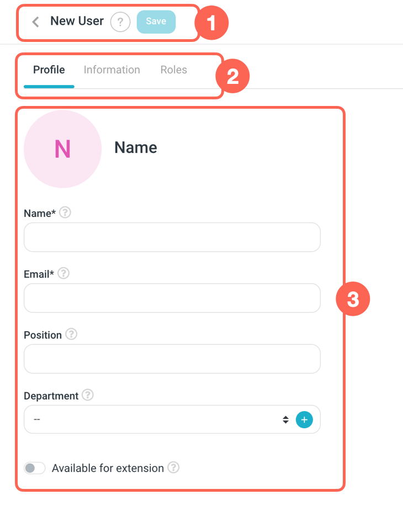Screen dimensions: 403x532
Task: Click the pink avatar circle with N
Action: pyautogui.click(x=63, y=149)
